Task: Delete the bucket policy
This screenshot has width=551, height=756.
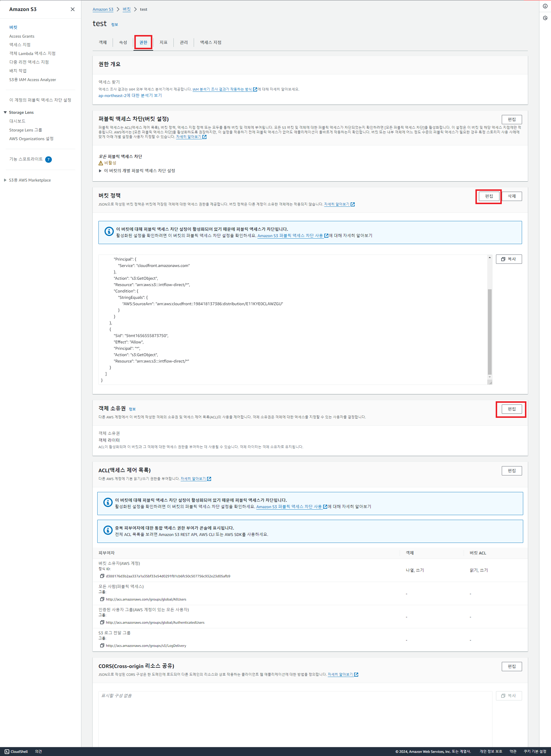Action: (512, 196)
